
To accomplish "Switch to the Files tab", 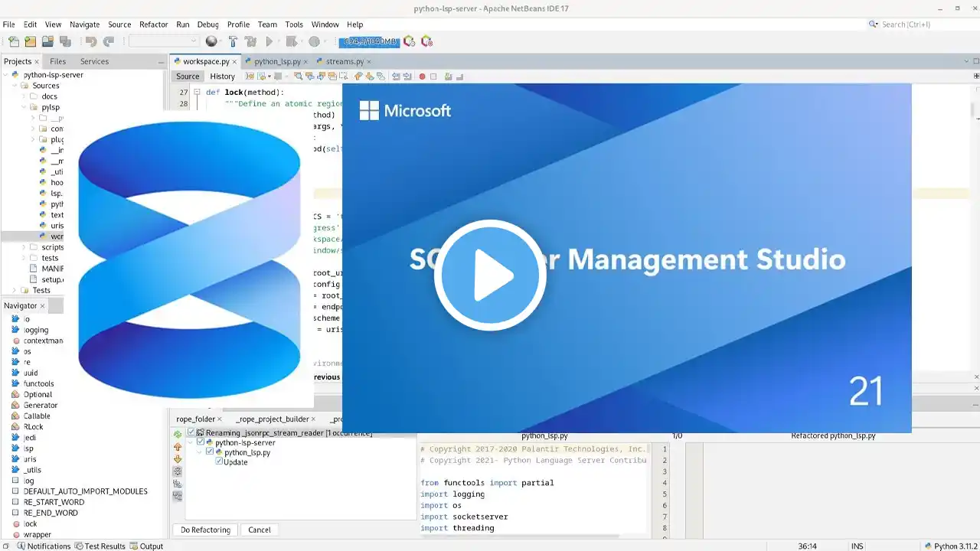I will coord(57,61).
